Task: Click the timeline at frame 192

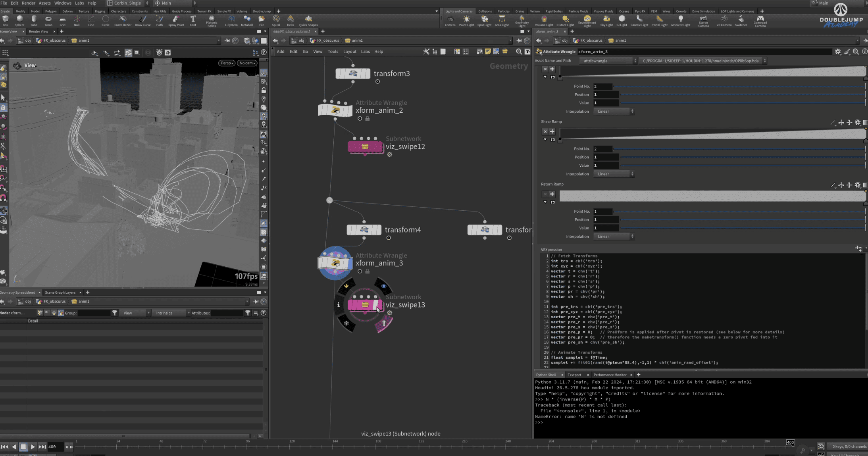Action: pos(421,446)
